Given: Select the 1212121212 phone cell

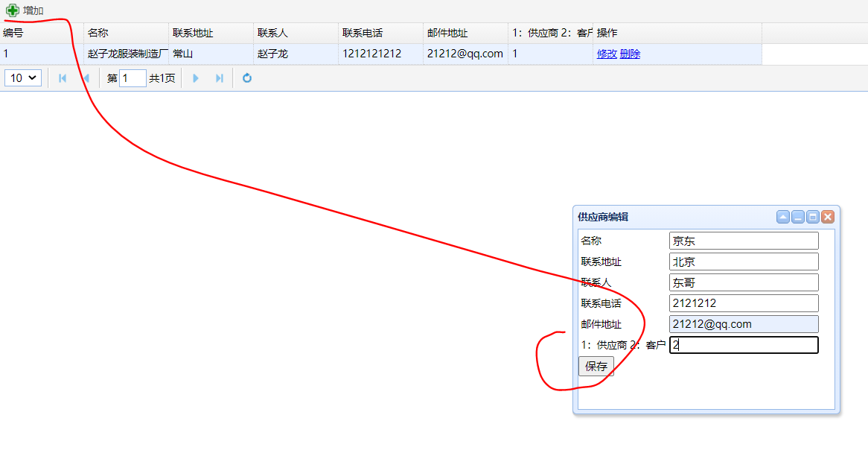Looking at the screenshot, I should coord(380,54).
